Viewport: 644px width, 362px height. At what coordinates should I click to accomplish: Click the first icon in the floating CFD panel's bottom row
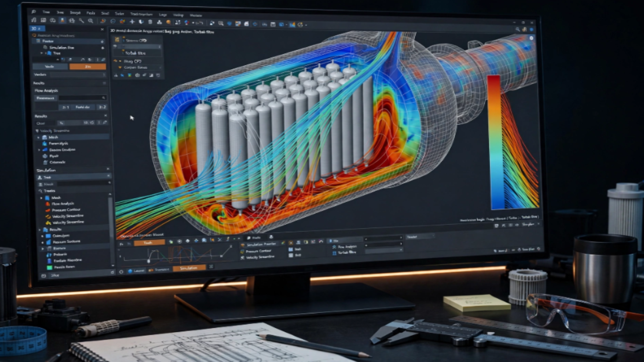pos(116,75)
